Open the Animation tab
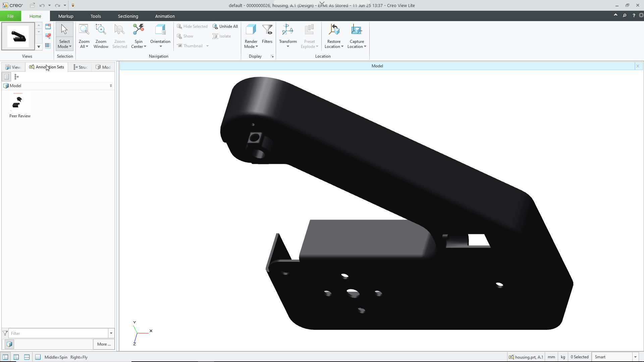This screenshot has height=362, width=644. click(165, 16)
